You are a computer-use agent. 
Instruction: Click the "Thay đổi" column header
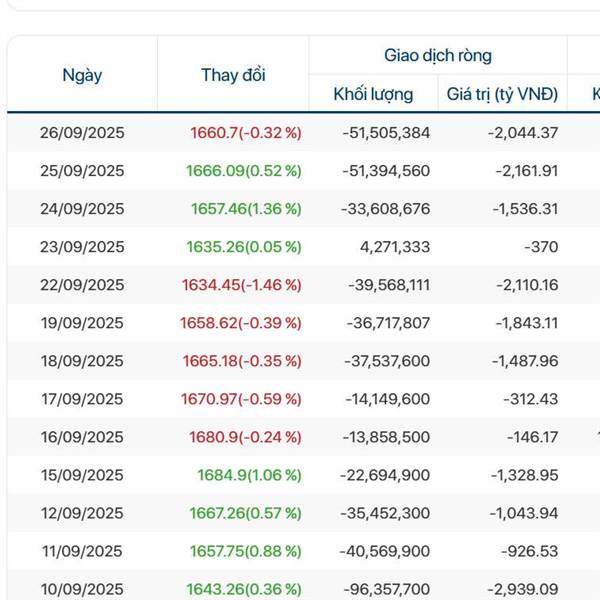233,75
